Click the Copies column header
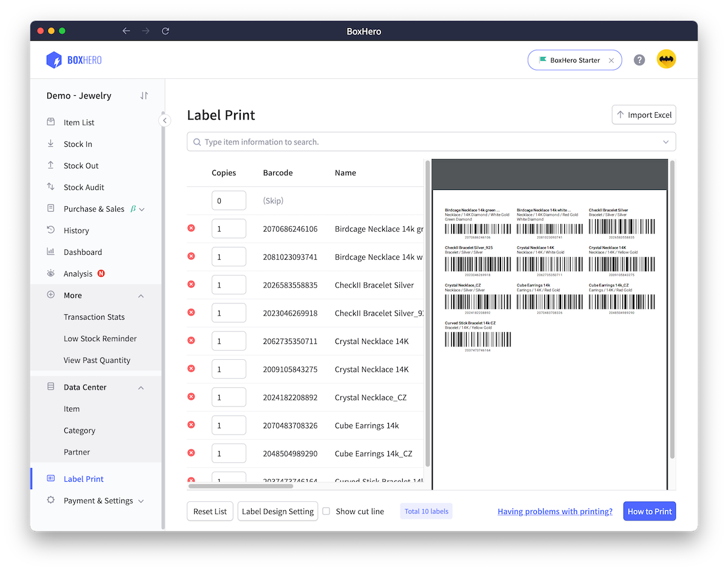 coord(224,173)
